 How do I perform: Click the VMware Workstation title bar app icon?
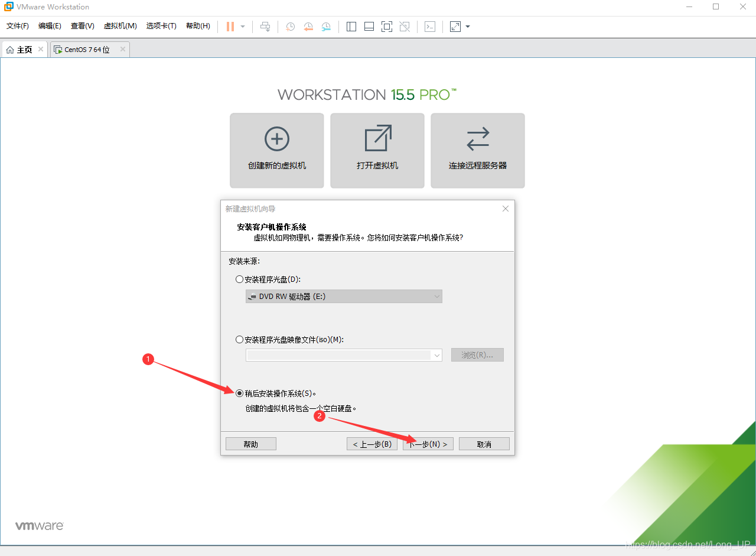[x=9, y=7]
